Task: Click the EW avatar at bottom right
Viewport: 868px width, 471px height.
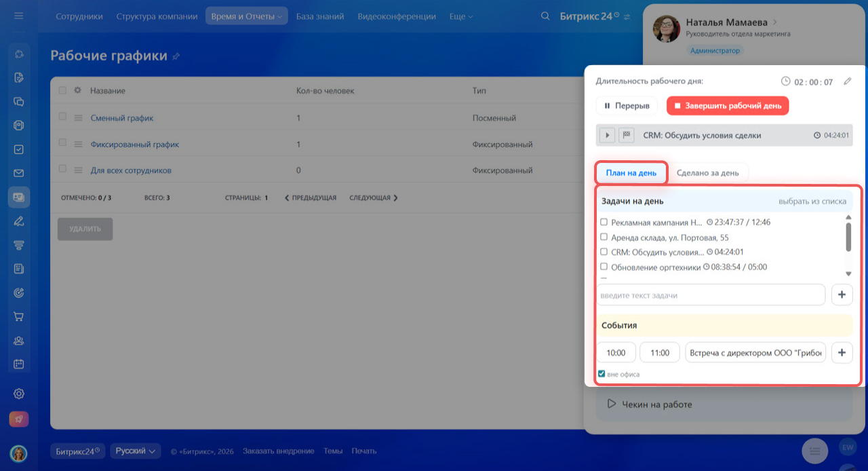Action: pyautogui.click(x=848, y=447)
